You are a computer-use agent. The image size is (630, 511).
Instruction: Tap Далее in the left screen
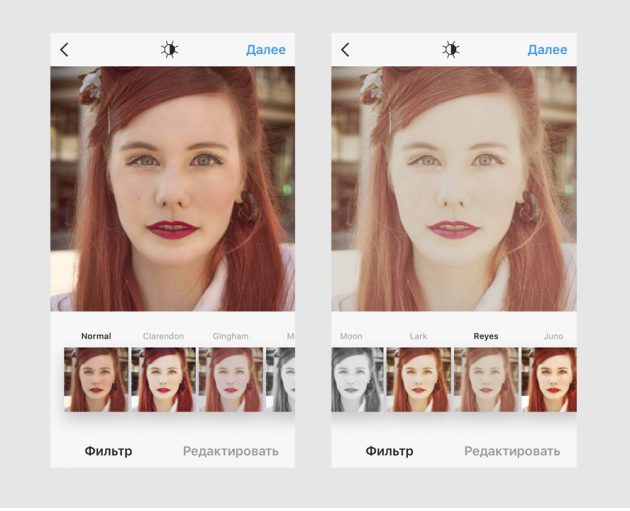tap(266, 50)
